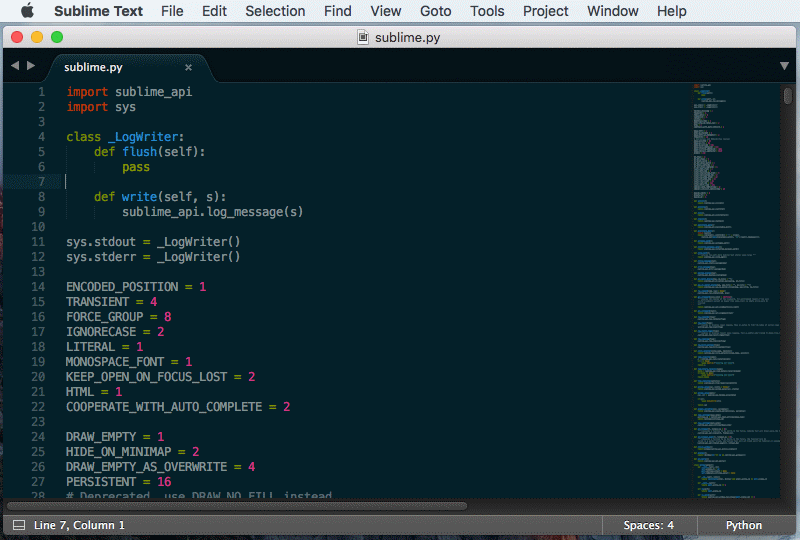Click the ENCODED_POSITION constant
The height and width of the screenshot is (540, 800).
[122, 287]
